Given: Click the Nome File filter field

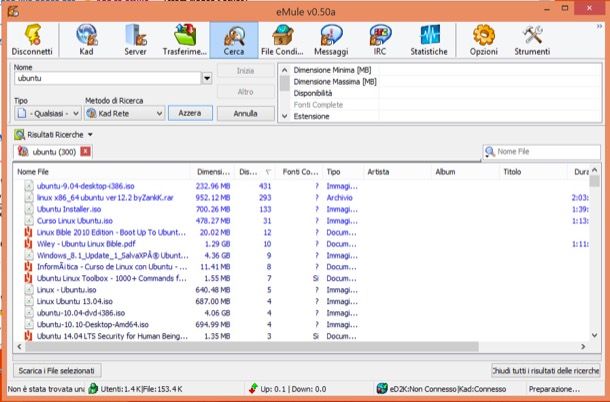Looking at the screenshot, I should click(x=542, y=151).
